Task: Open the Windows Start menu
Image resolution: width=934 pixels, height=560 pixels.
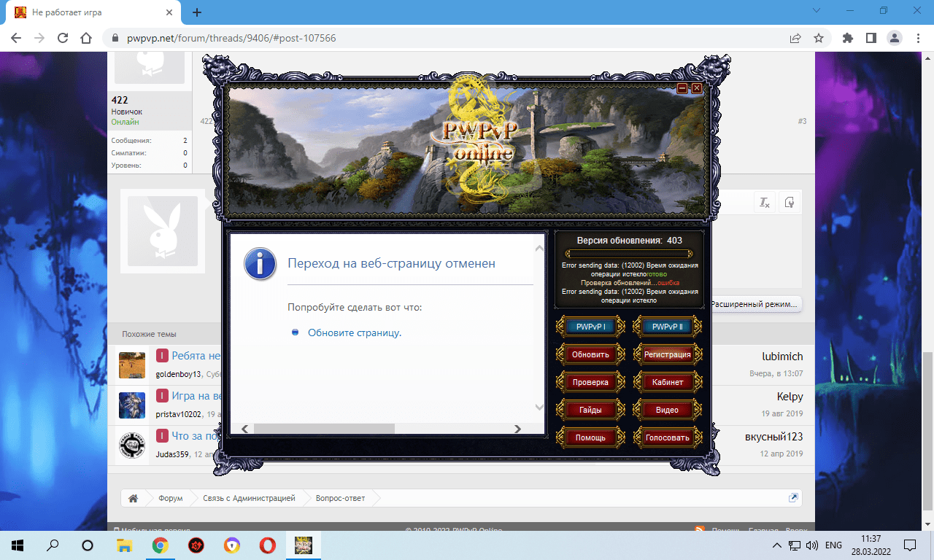Action: (x=17, y=545)
